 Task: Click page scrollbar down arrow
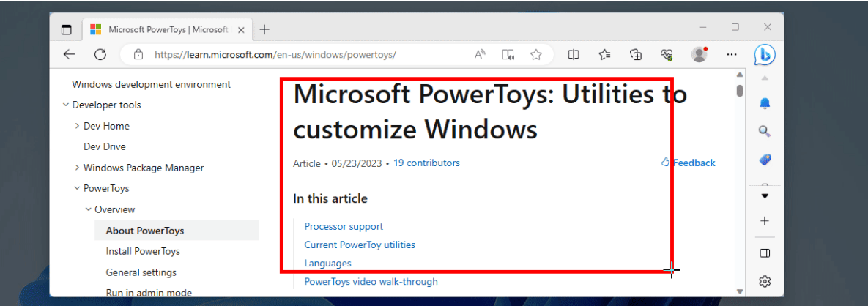point(740,291)
